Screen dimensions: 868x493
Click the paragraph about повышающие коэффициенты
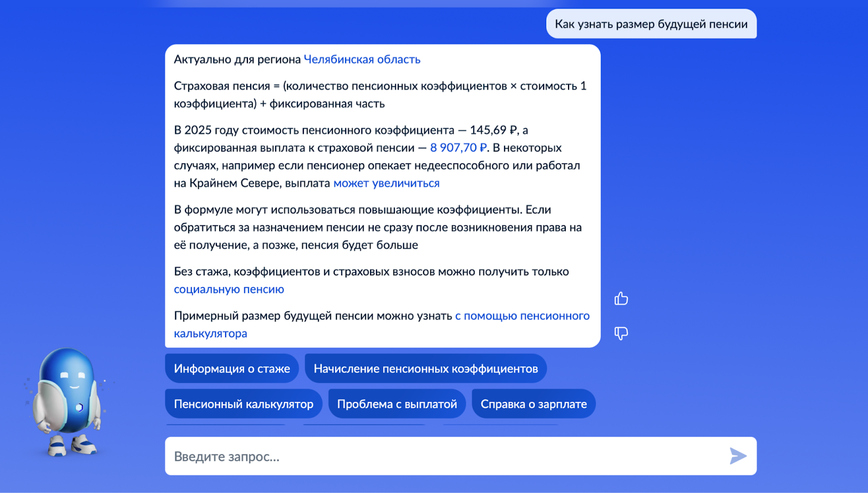[x=377, y=227]
